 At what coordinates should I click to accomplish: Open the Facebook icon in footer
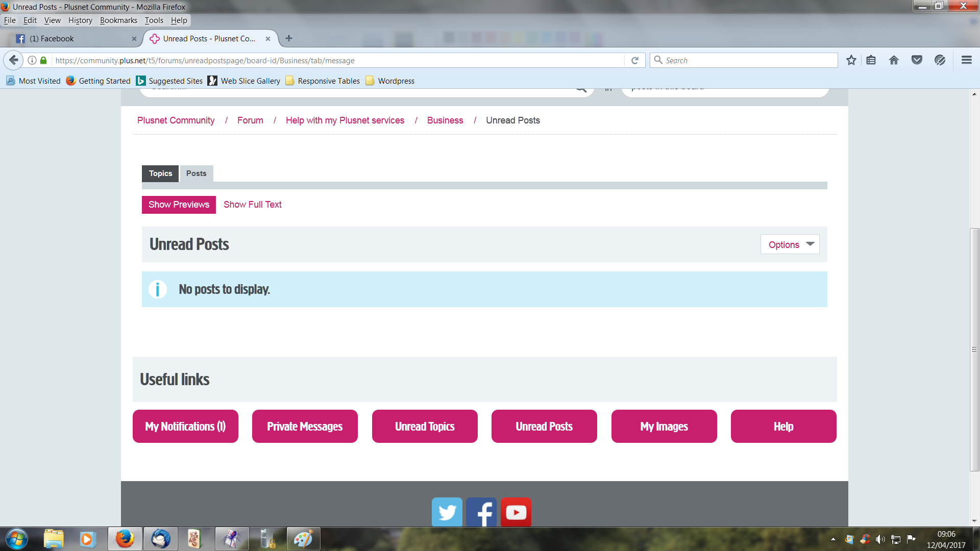click(x=481, y=512)
